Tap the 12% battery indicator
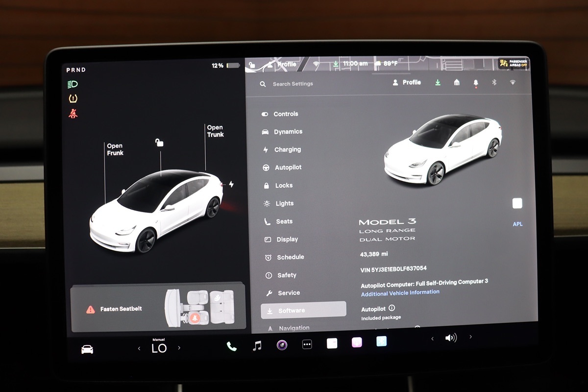The height and width of the screenshot is (392, 588). coord(225,65)
